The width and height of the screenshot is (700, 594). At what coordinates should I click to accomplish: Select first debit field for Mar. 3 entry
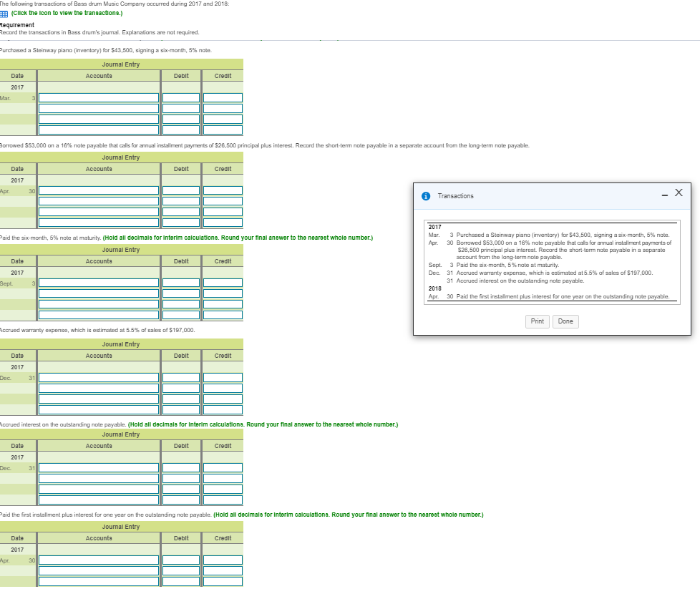181,98
